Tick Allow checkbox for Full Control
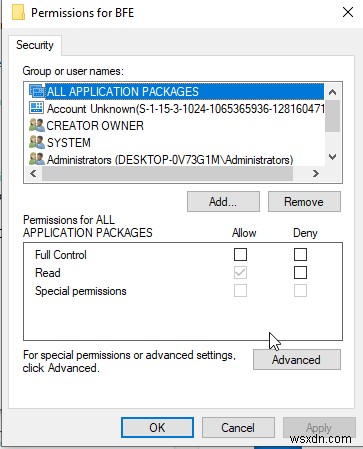This screenshot has height=449, width=363. point(240,254)
